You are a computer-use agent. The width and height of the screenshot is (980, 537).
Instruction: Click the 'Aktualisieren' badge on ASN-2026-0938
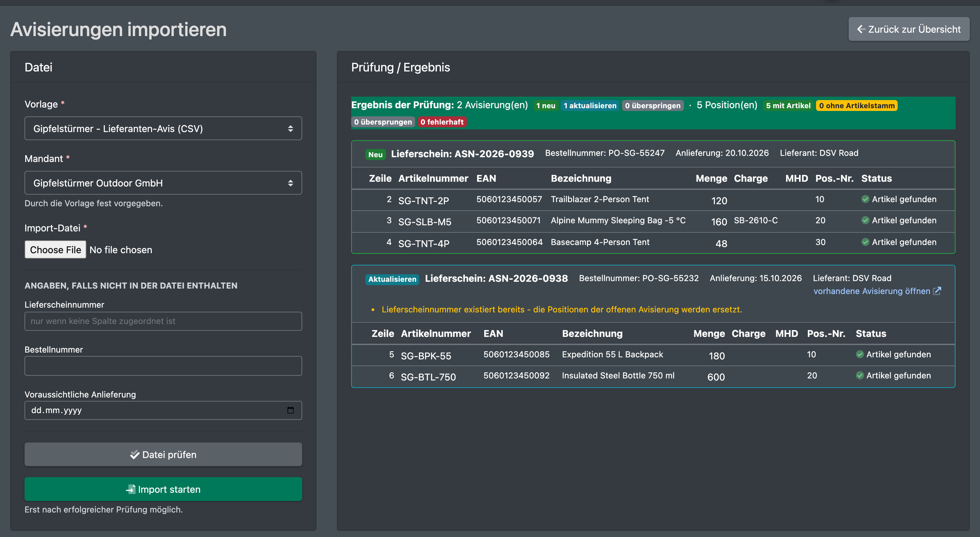pos(392,279)
